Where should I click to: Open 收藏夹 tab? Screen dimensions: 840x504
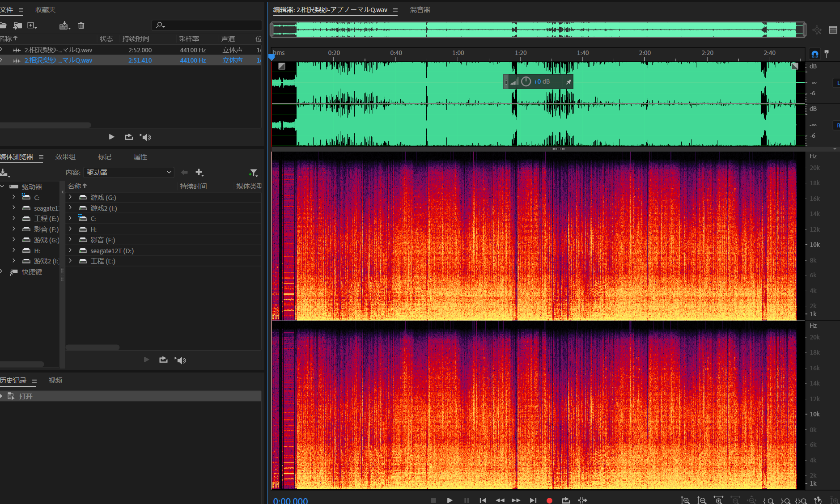click(x=45, y=10)
